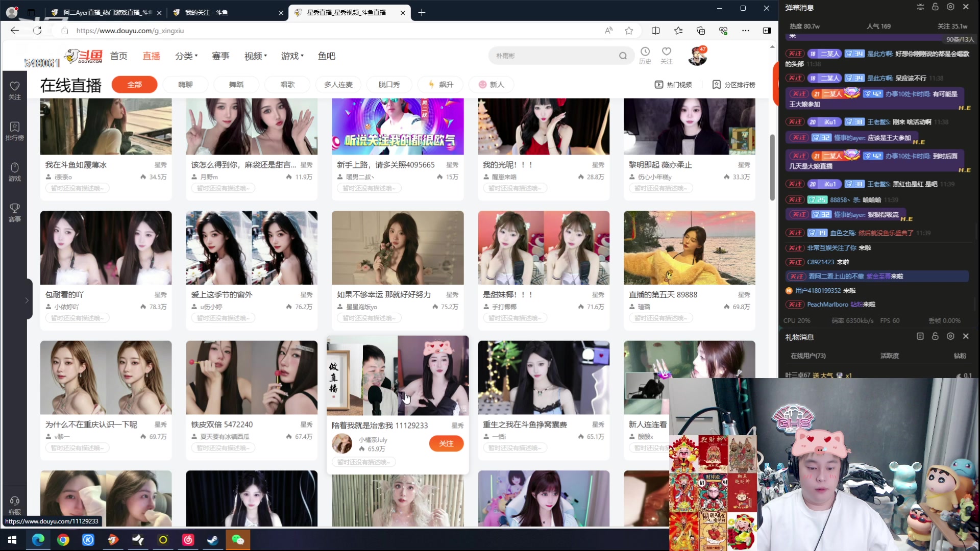Viewport: 980px width, 551px height.
Task: Expand the 分类 dropdown in the nav
Action: 186,56
